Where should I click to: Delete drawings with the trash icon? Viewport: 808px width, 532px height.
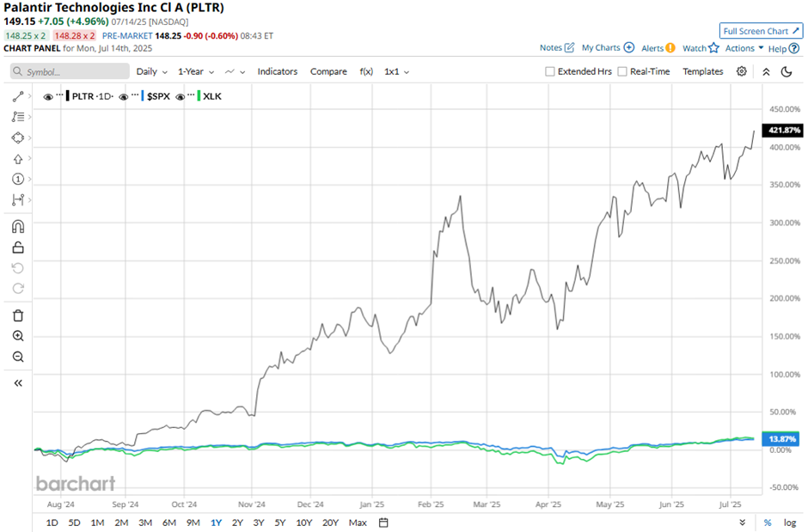(18, 315)
